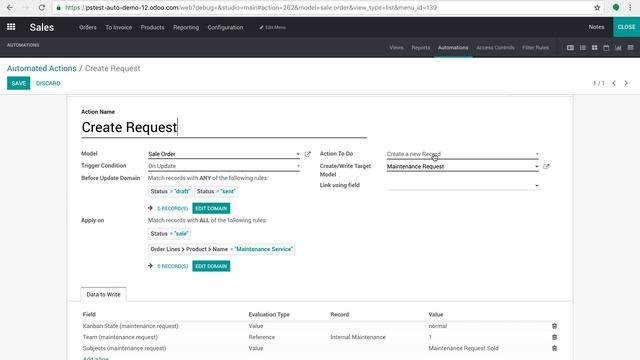The width and height of the screenshot is (640, 360).
Task: Click the Action Name input field
Action: click(224, 127)
